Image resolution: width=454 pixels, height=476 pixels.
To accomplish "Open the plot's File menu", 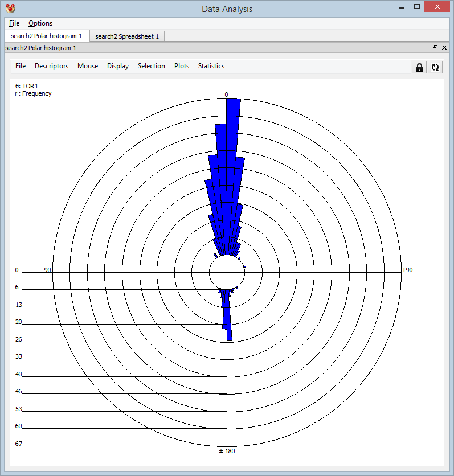I will (x=21, y=66).
